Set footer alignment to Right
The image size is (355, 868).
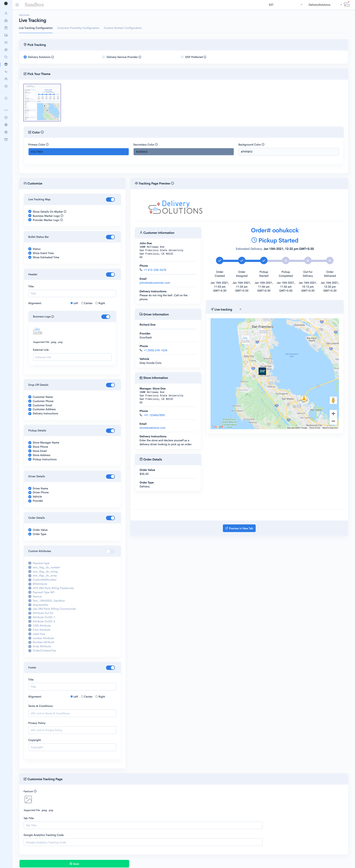point(97,696)
